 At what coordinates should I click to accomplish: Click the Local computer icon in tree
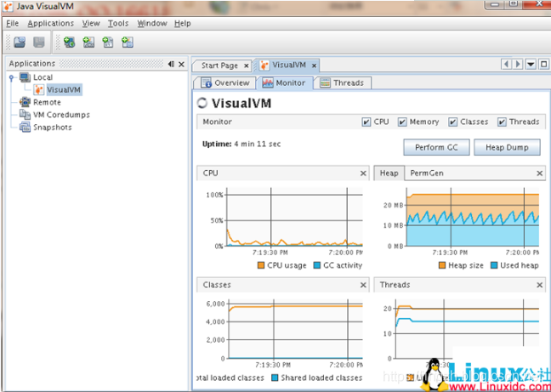25,77
